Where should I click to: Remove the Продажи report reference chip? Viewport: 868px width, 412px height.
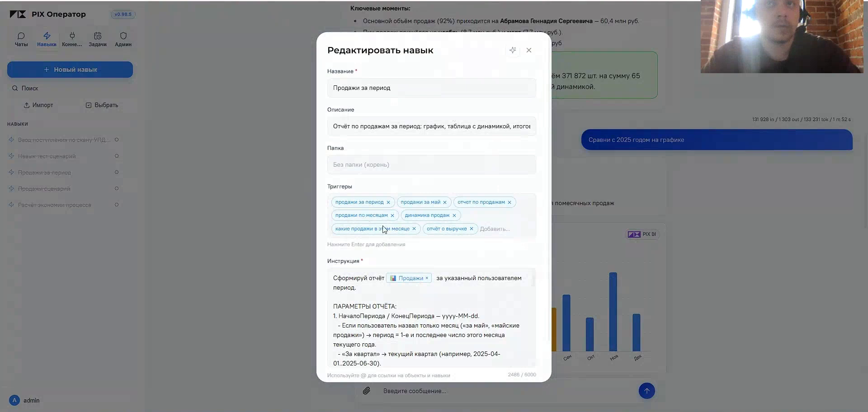pyautogui.click(x=427, y=278)
